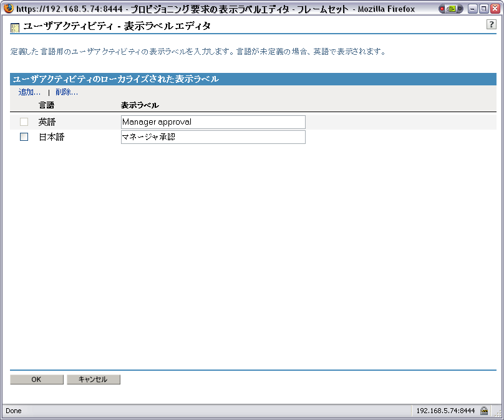Click the help question mark icon
Screen dimensions: 504x420
pyautogui.click(x=491, y=24)
